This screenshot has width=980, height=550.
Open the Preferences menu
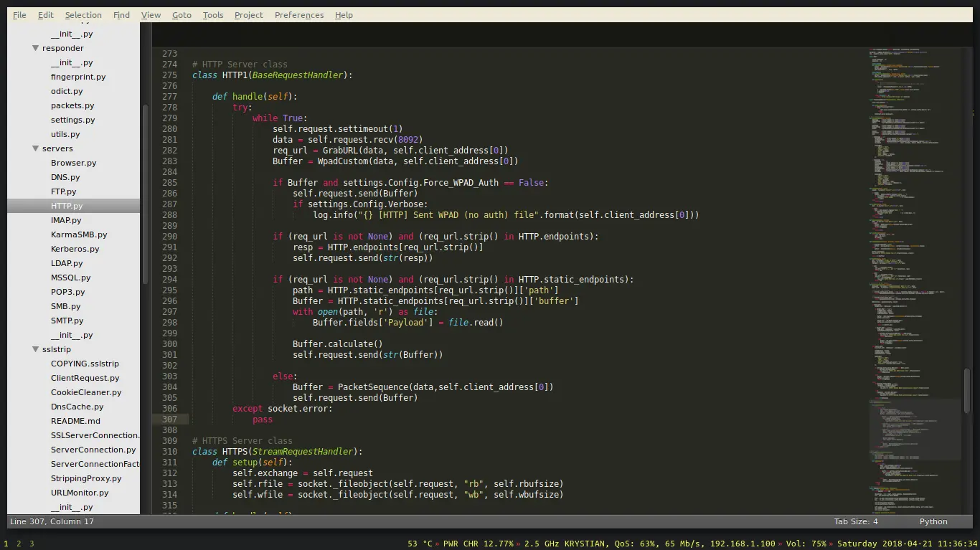coord(298,14)
